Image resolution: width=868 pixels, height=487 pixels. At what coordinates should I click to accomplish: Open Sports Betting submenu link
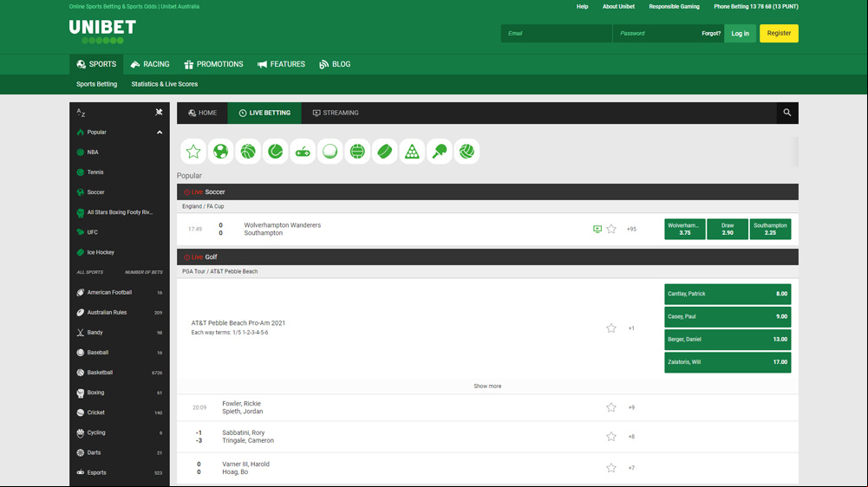(x=97, y=84)
